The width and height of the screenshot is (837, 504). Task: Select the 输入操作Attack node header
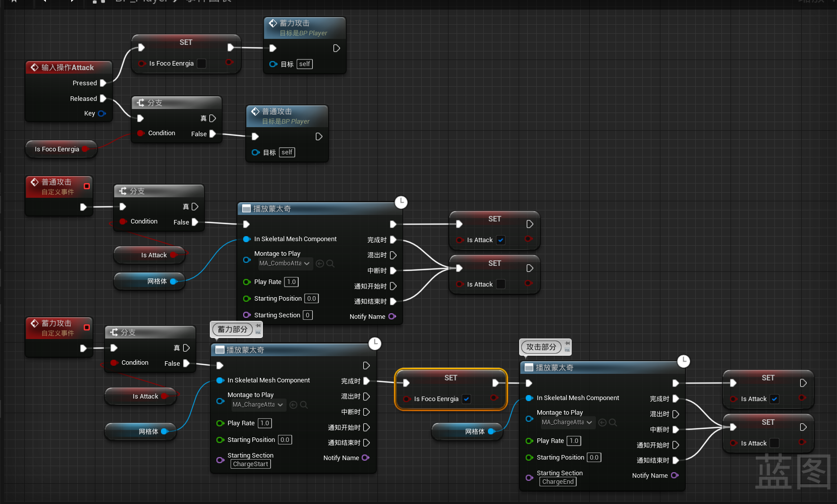[68, 68]
